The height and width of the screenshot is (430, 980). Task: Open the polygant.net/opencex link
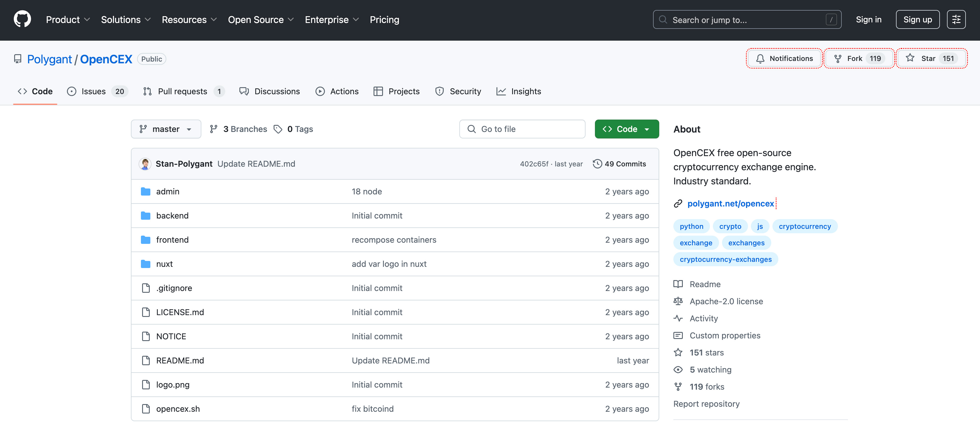click(731, 204)
